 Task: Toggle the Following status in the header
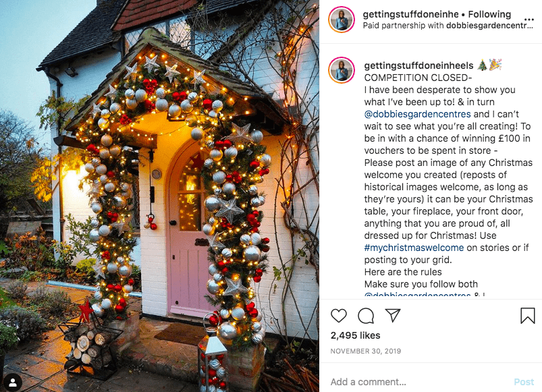489,14
